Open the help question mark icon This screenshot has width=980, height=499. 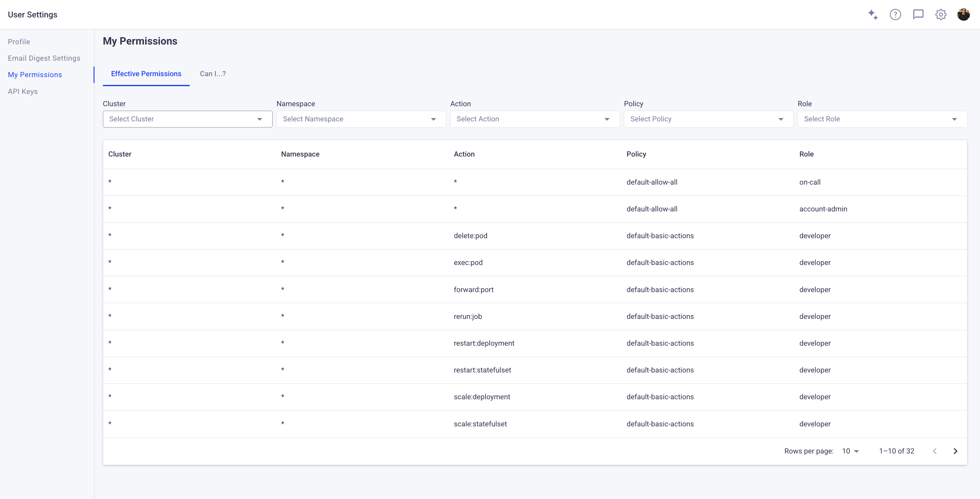click(895, 15)
